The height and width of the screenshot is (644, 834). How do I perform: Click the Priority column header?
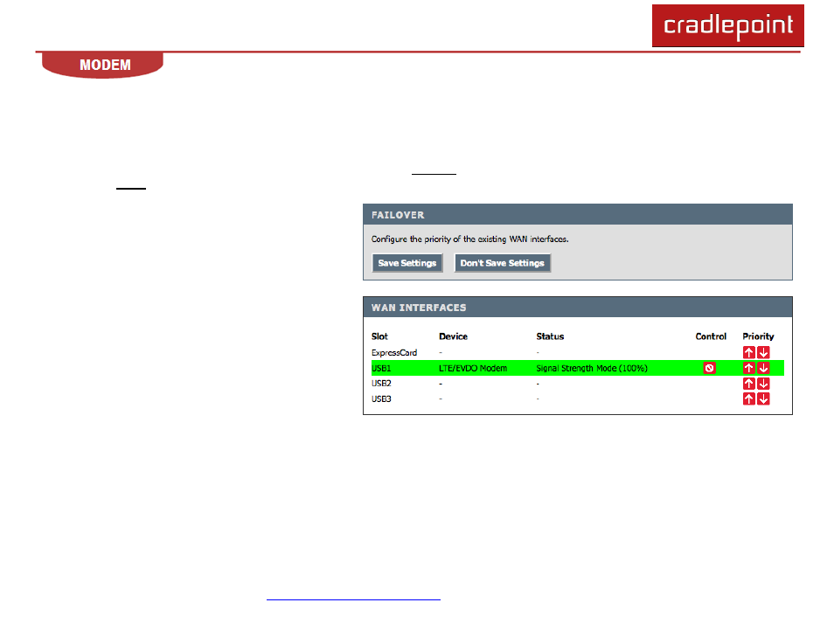[758, 336]
